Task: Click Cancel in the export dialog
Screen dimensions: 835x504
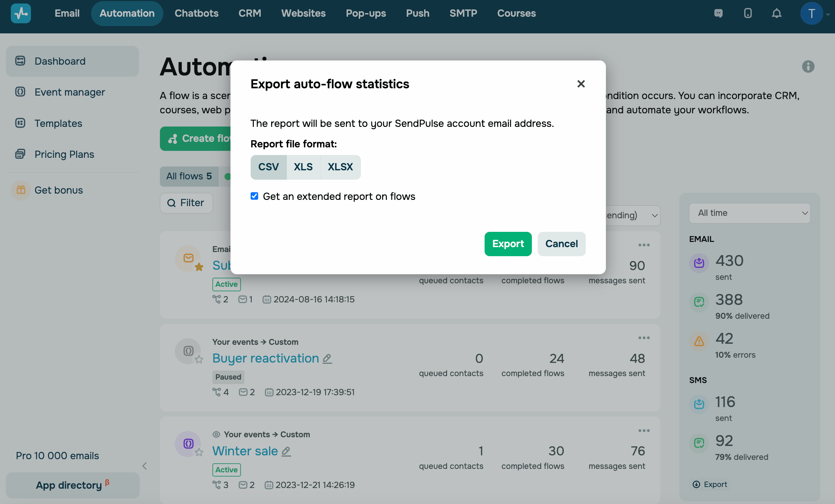Action: click(x=561, y=244)
